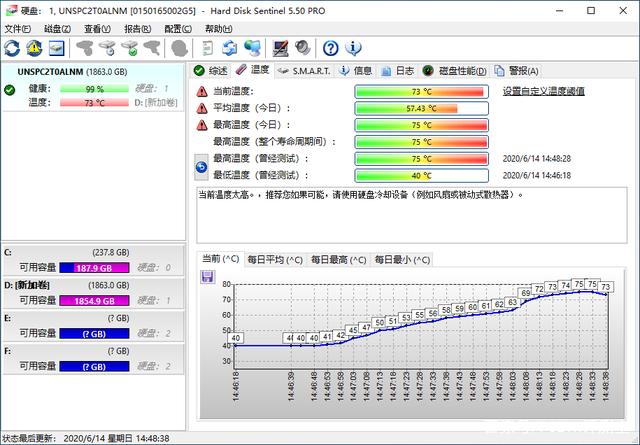Click the red 73 °C temperature bar in the disk panel
This screenshot has height=445, width=640.
(94, 103)
